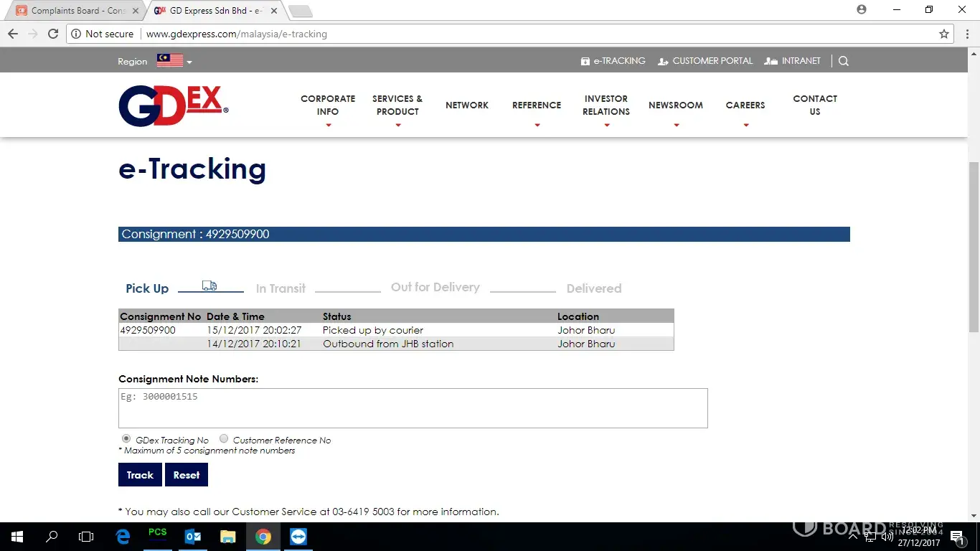Click the Reset button

pos(187,475)
